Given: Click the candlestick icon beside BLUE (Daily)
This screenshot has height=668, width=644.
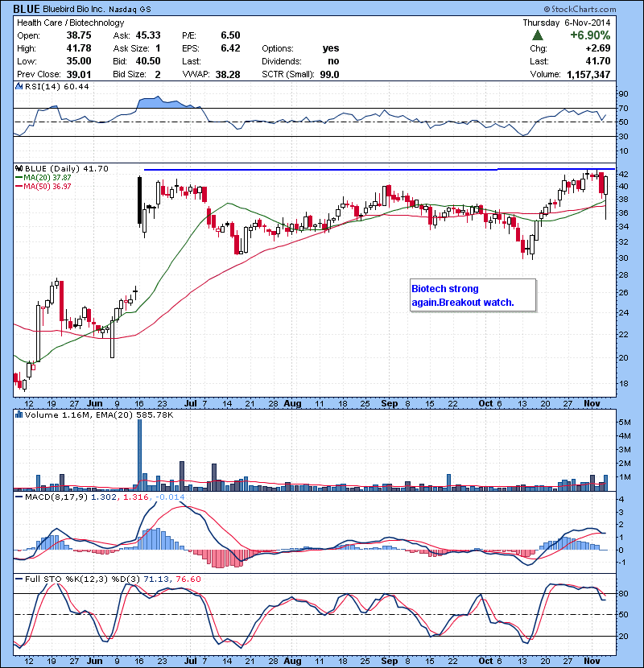Looking at the screenshot, I should click(19, 169).
